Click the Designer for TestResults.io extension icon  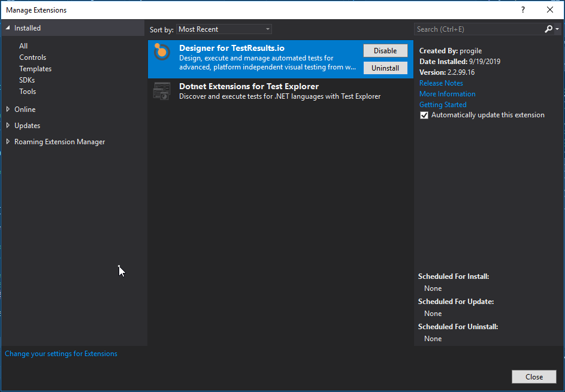coord(162,52)
